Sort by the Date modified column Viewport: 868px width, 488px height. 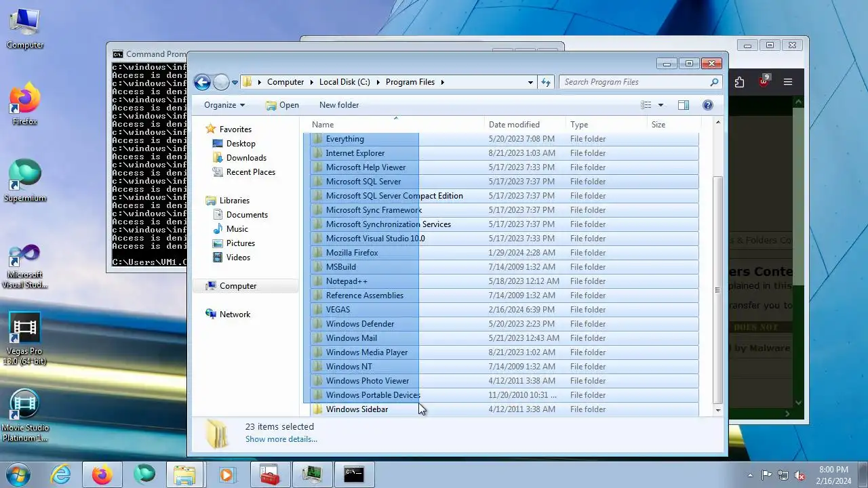(526, 125)
